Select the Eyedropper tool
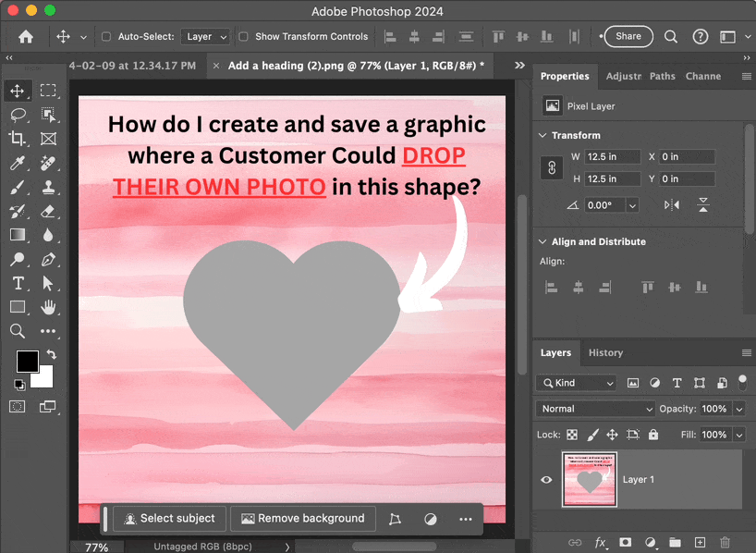 pos(18,164)
